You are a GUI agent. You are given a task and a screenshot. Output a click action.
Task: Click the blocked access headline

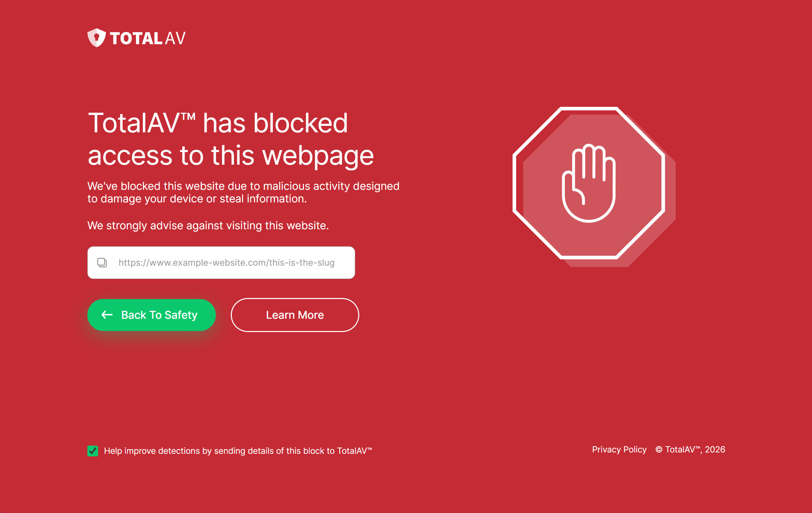tap(231, 139)
